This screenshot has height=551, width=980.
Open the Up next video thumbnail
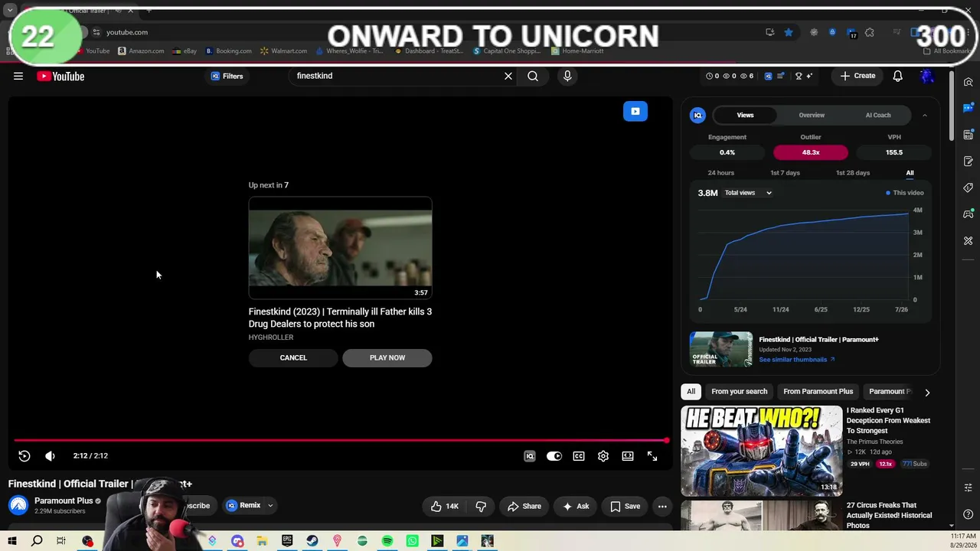click(340, 248)
